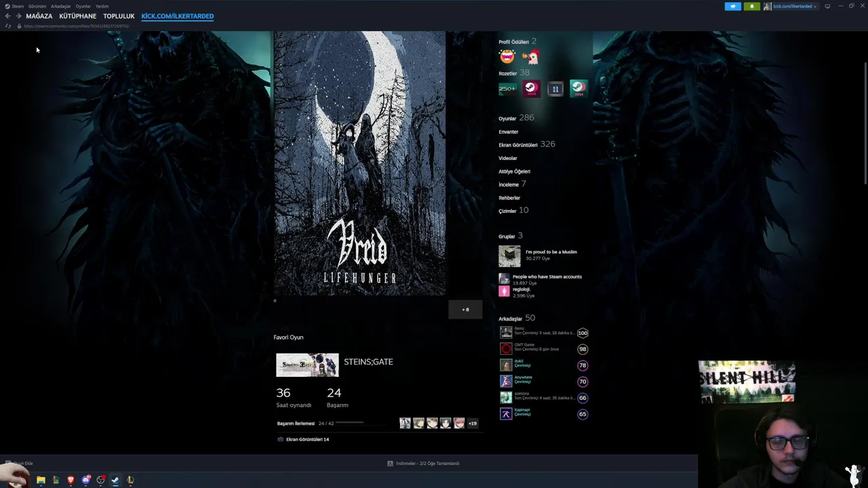Open the I'm proud to be a Muslim group

[x=551, y=252]
